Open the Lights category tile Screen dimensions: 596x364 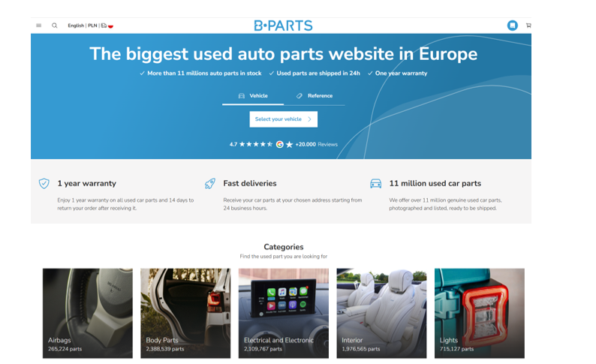pyautogui.click(x=479, y=313)
